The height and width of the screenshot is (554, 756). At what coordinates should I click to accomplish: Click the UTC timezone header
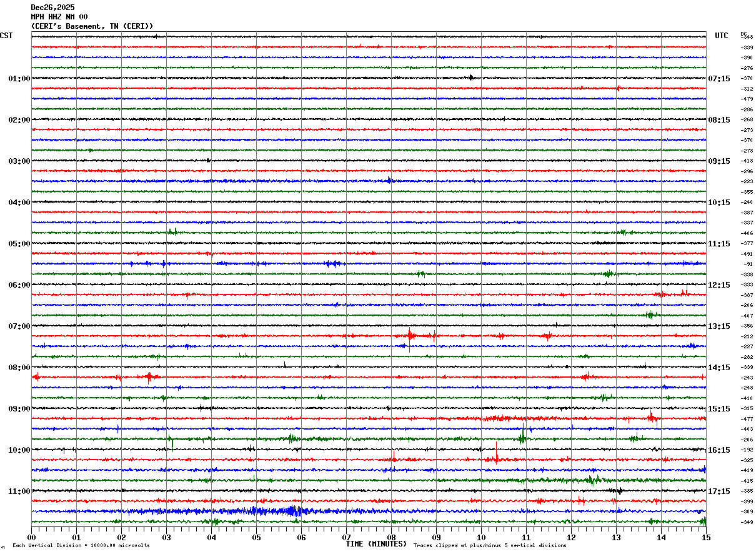click(722, 36)
